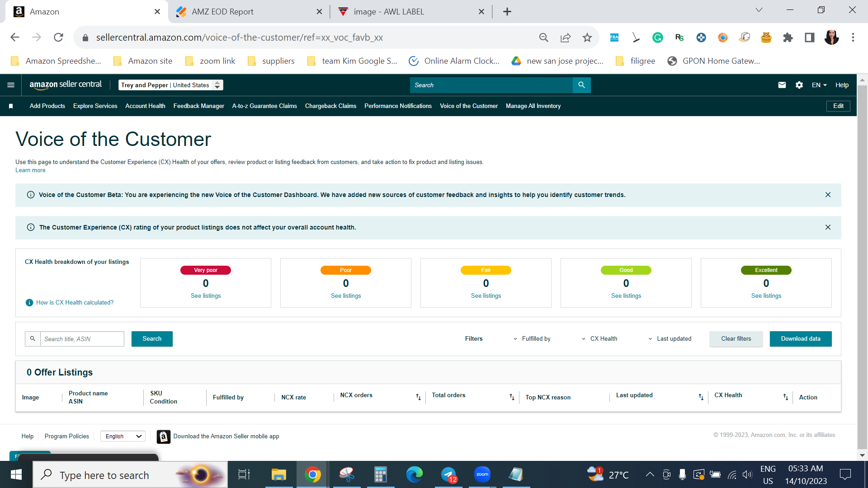Open the Trey and Pepper account selector
Image resolution: width=868 pixels, height=488 pixels.
coord(170,85)
